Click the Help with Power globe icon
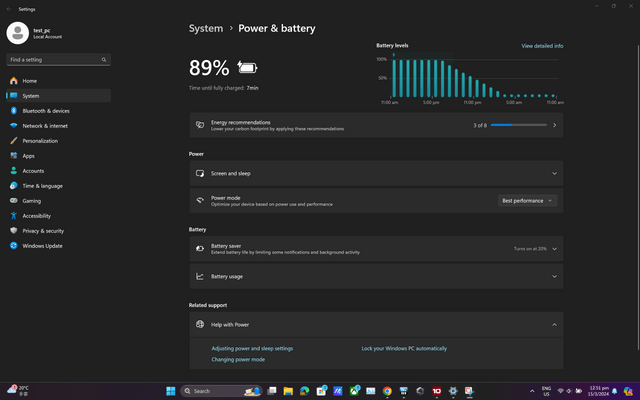Screen dimensions: 640x400 pos(200,324)
